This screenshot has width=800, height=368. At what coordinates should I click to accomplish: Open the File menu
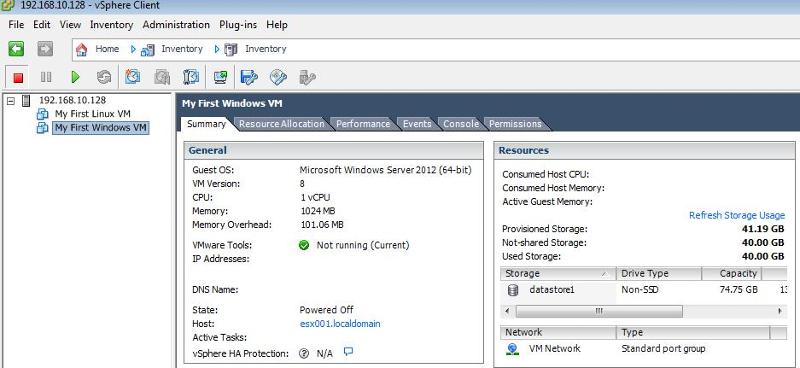[x=16, y=24]
